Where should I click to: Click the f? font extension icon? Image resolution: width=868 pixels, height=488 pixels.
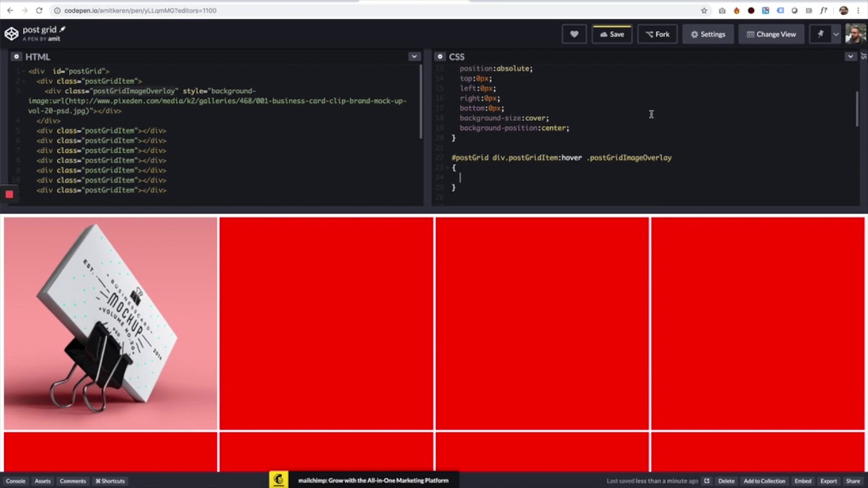point(824,11)
